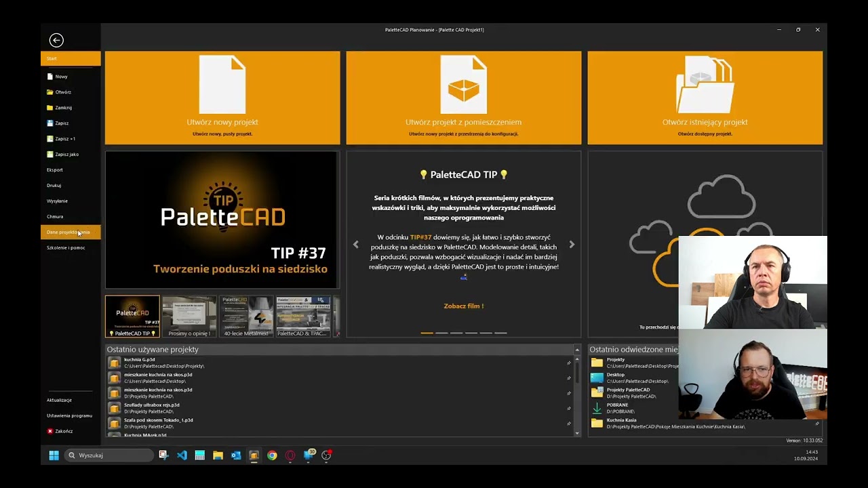Click the Zapisz jako icon
Viewport: 868px width, 488px height.
click(50, 155)
